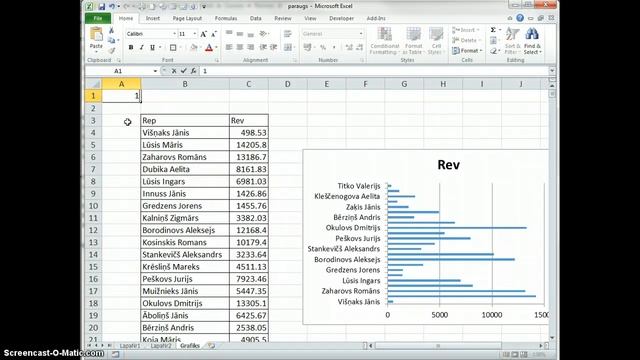Viewport: 640px width, 360px height.
Task: Click cell with Zaharovs Romāns
Action: pos(185,157)
